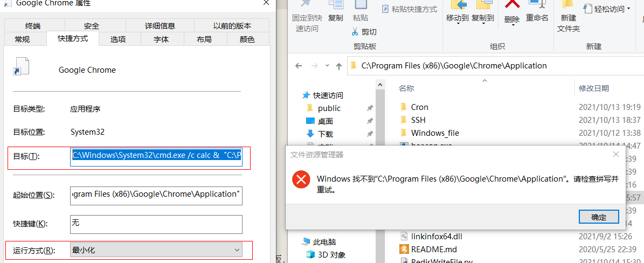Image resolution: width=644 pixels, height=263 pixels.
Task: Click 粘贴快捷方式 in the ribbon
Action: 410,9
